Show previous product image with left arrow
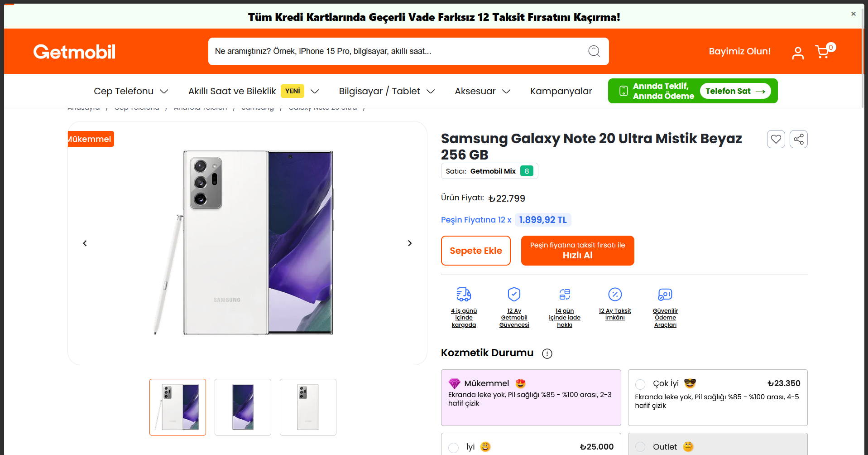This screenshot has width=868, height=455. pyautogui.click(x=85, y=243)
